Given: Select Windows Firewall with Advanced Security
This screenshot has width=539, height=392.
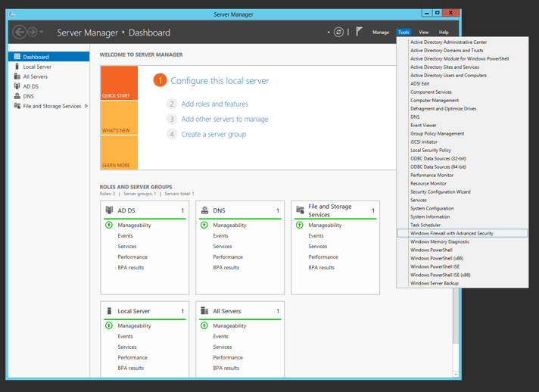Looking at the screenshot, I should point(452,233).
